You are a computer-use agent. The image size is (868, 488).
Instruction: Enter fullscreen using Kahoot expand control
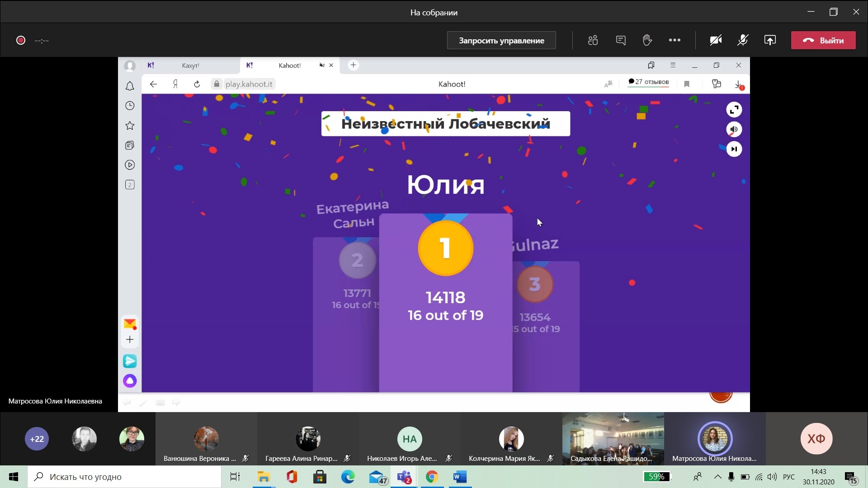point(734,109)
